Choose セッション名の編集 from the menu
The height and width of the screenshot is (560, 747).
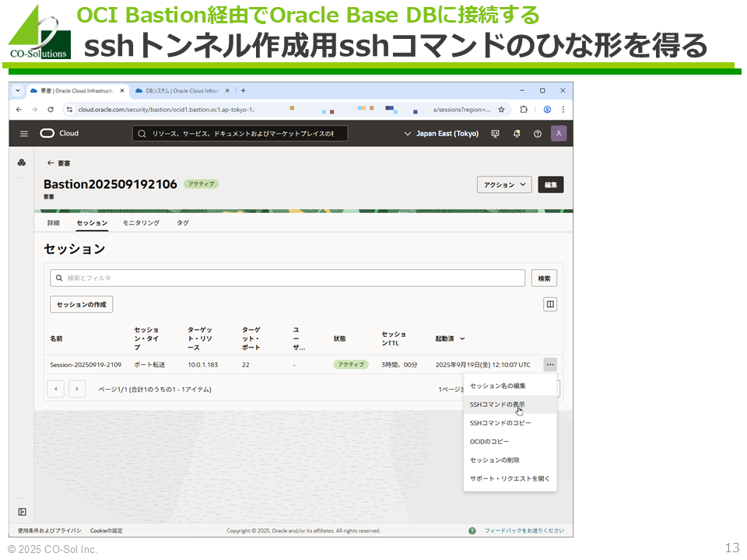click(x=510, y=386)
